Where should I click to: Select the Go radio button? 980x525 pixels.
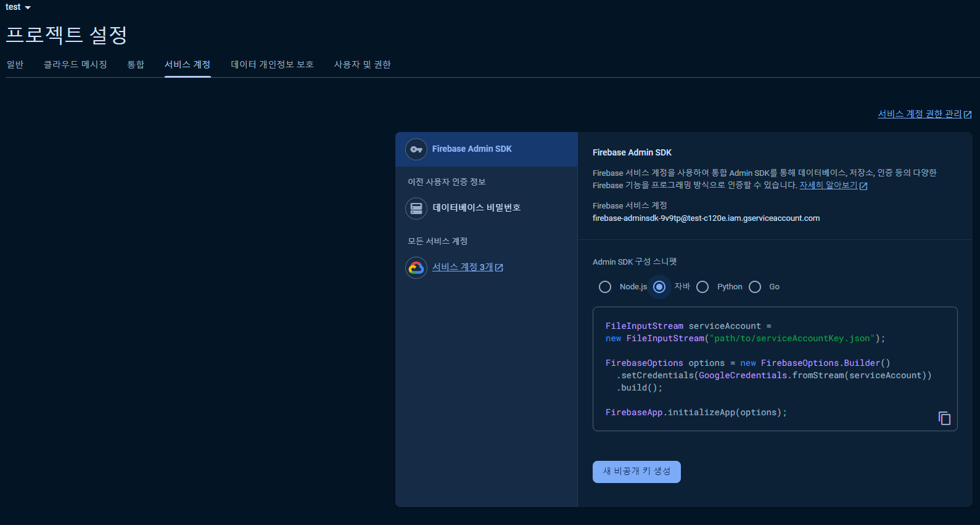point(755,287)
